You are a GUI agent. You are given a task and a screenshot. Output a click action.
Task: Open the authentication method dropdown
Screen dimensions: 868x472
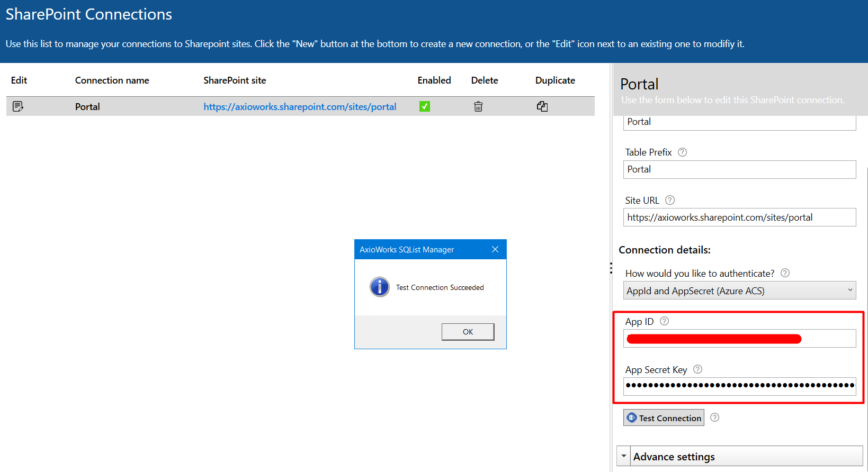[740, 291]
